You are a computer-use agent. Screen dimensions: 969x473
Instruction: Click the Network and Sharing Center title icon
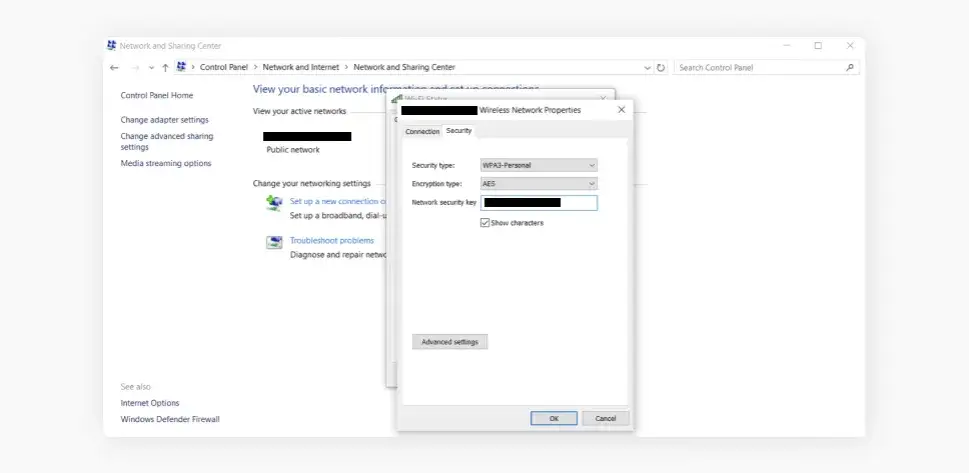pos(112,45)
